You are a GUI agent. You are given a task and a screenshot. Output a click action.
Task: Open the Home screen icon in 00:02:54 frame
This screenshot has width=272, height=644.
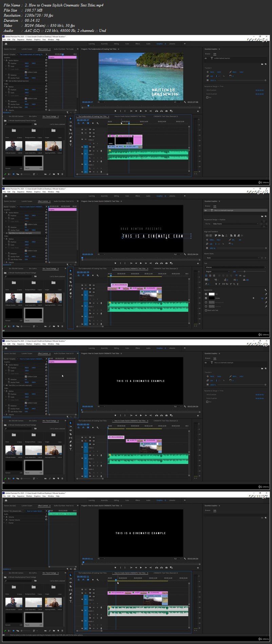[x=6, y=44]
